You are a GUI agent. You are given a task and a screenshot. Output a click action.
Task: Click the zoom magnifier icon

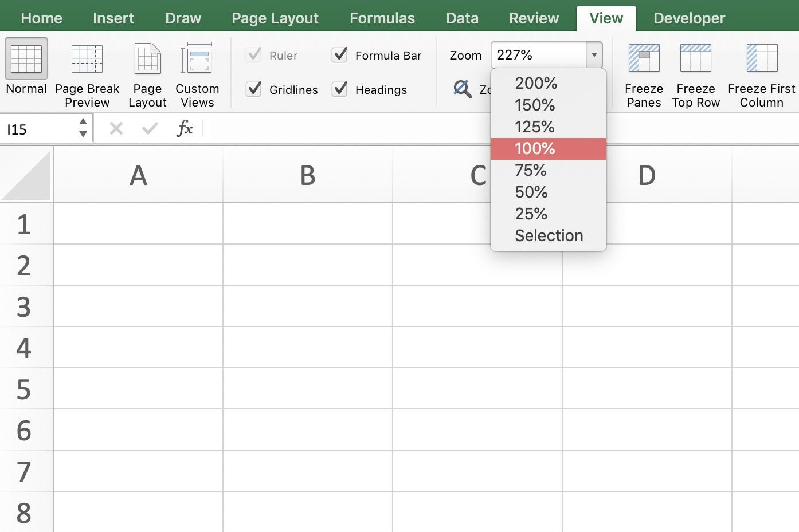pyautogui.click(x=462, y=89)
